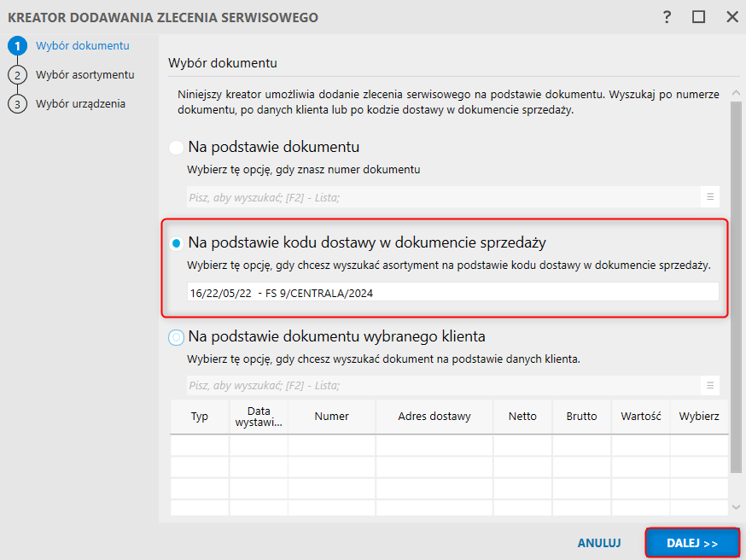
Task: Click the 'Data wystawienia' column header
Action: [259, 417]
